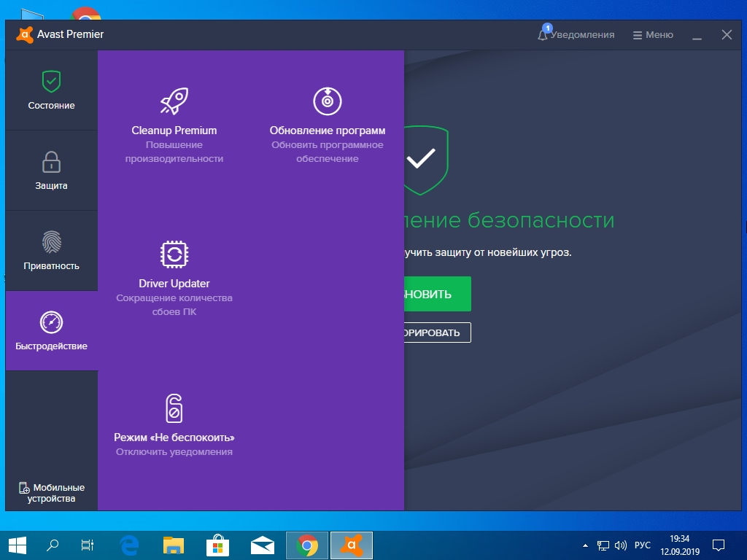
Task: Show hidden tray icons arrow
Action: (x=585, y=545)
